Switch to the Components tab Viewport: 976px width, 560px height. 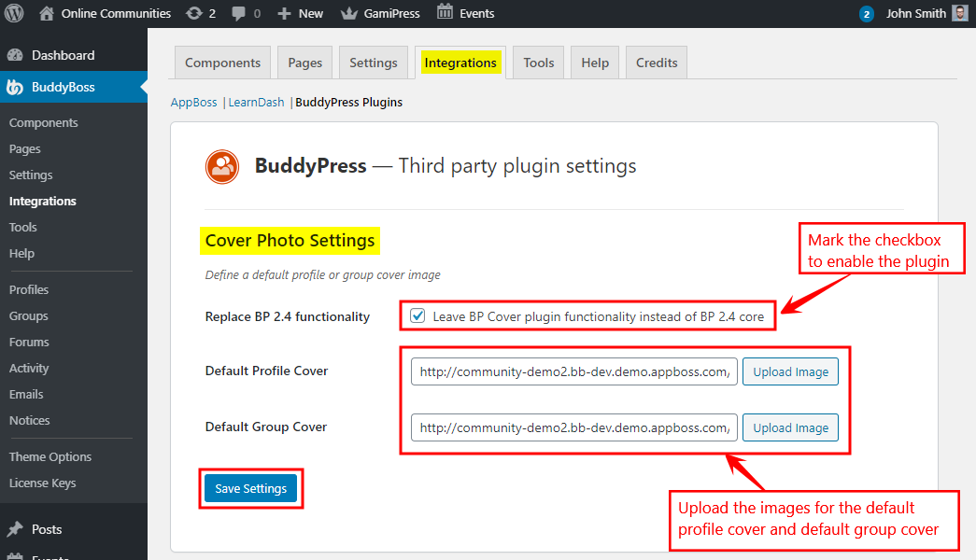(222, 63)
